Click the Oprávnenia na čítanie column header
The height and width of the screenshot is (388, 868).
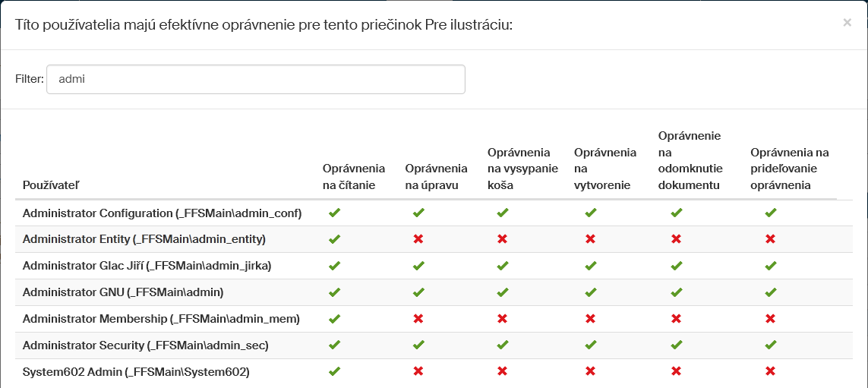point(353,176)
